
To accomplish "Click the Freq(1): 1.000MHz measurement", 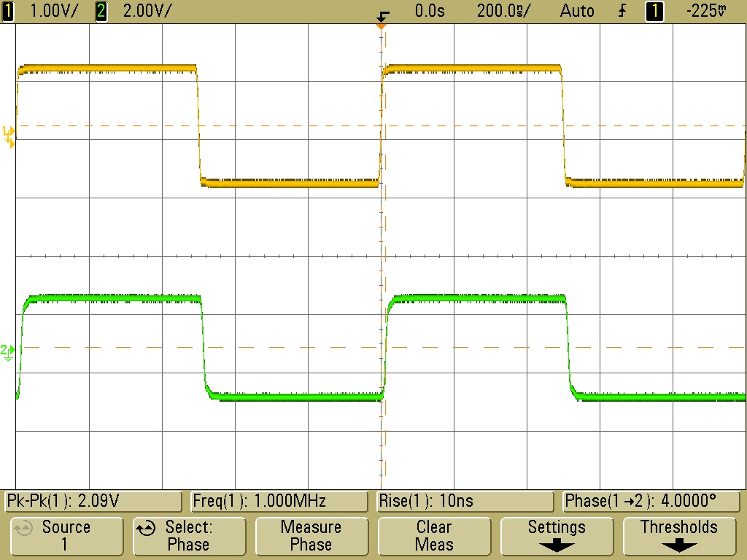I will tap(279, 501).
